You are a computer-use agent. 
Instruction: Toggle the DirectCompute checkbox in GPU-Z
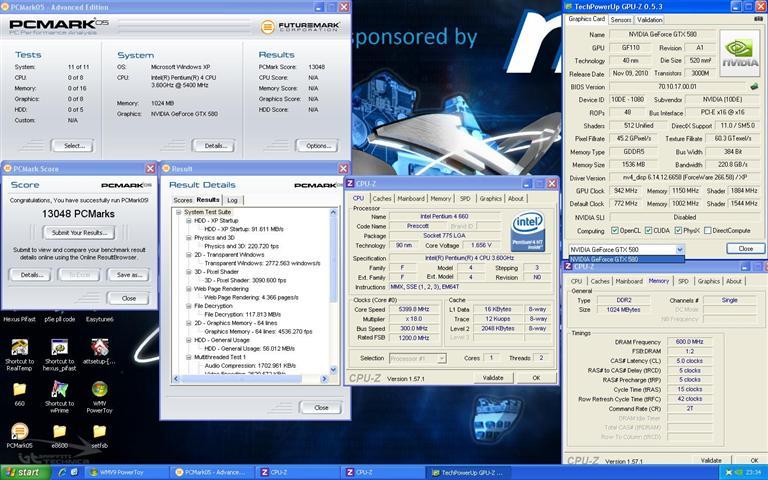(707, 230)
